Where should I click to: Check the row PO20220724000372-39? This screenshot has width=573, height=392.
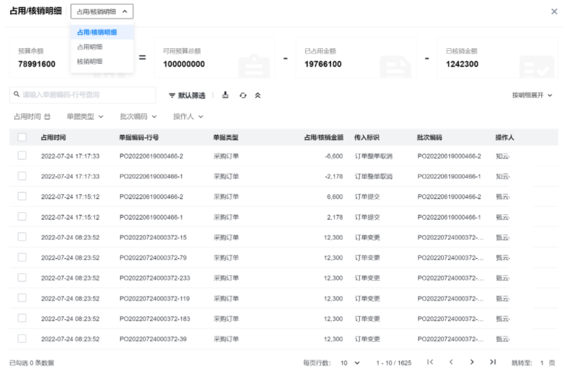pos(22,338)
